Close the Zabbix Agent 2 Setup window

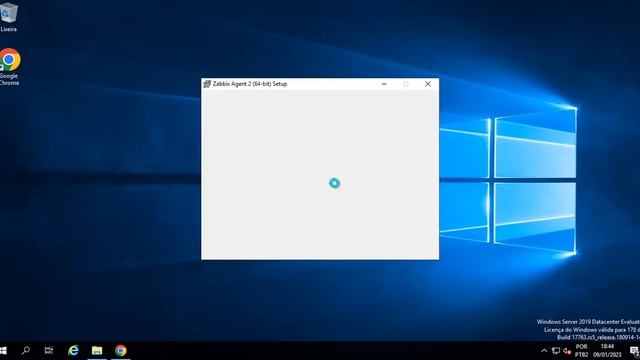pyautogui.click(x=428, y=84)
